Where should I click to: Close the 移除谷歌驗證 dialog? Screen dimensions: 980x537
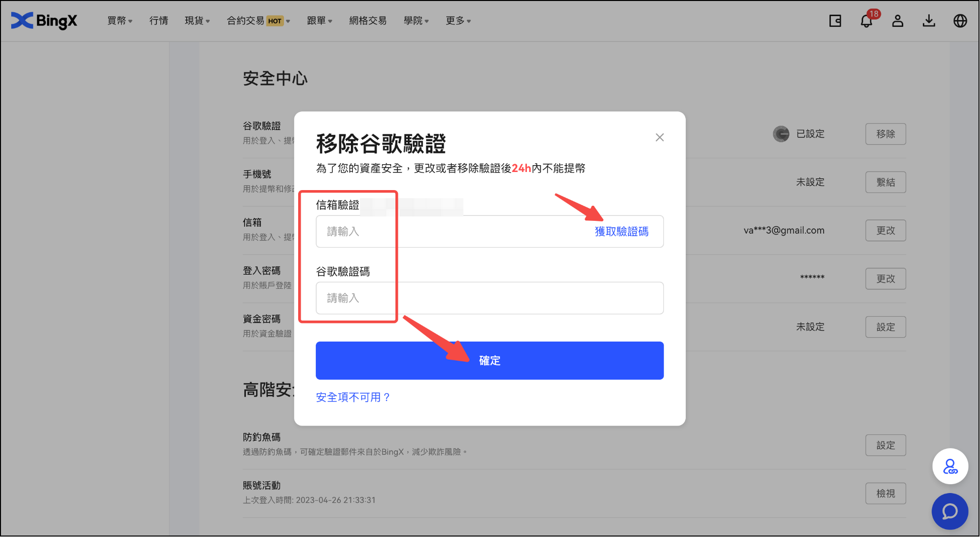point(659,137)
